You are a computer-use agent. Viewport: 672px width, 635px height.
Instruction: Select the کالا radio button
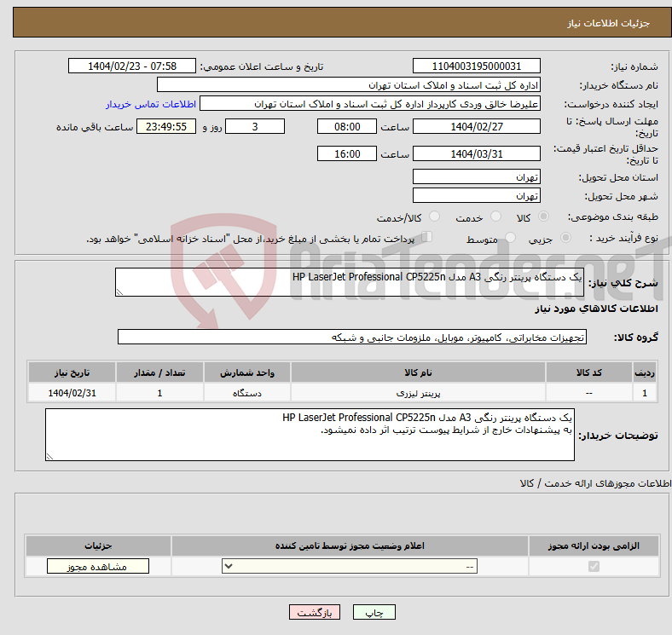click(x=543, y=216)
